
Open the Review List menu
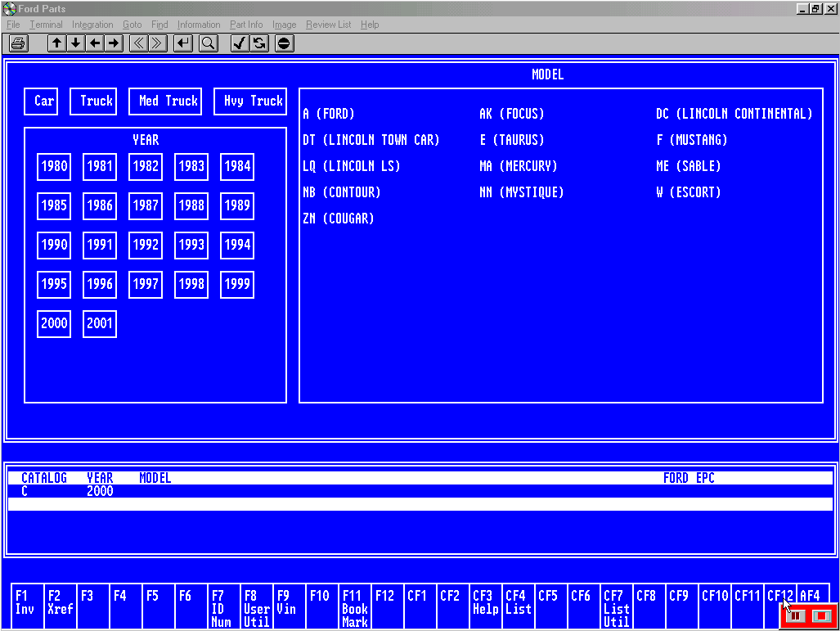pyautogui.click(x=328, y=25)
